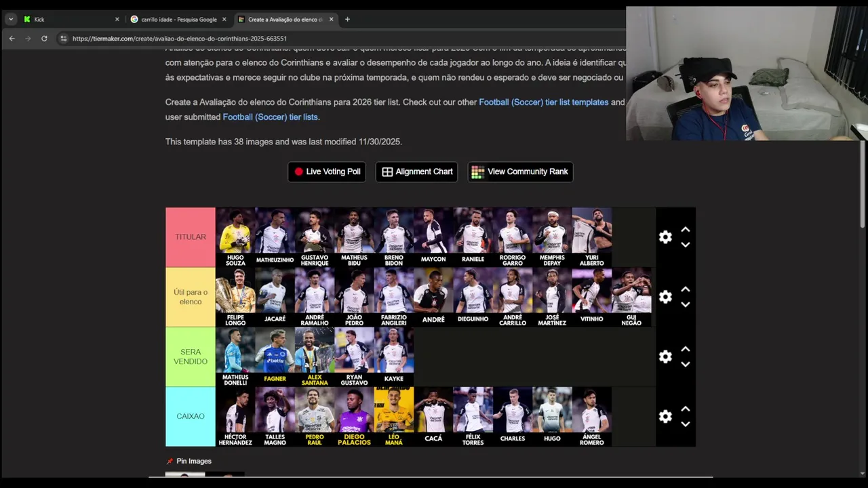This screenshot has height=488, width=868.
Task: Open the Alignment Chart
Action: [x=416, y=171]
